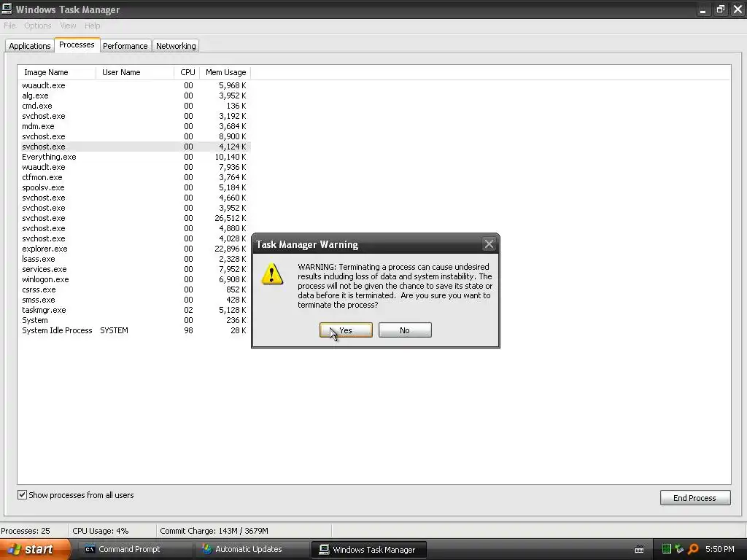Select wuauclt.exe using 5,968 K
The width and height of the screenshot is (747, 560).
tap(134, 85)
